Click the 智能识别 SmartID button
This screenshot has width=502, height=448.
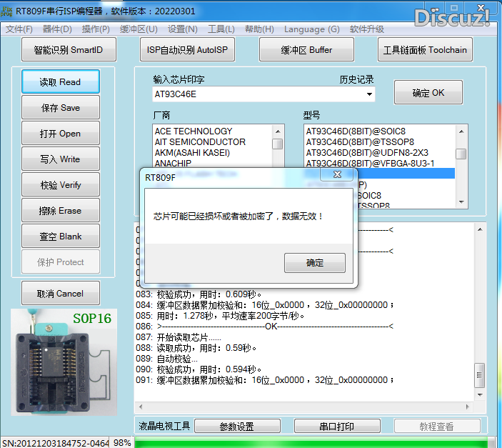[x=69, y=49]
